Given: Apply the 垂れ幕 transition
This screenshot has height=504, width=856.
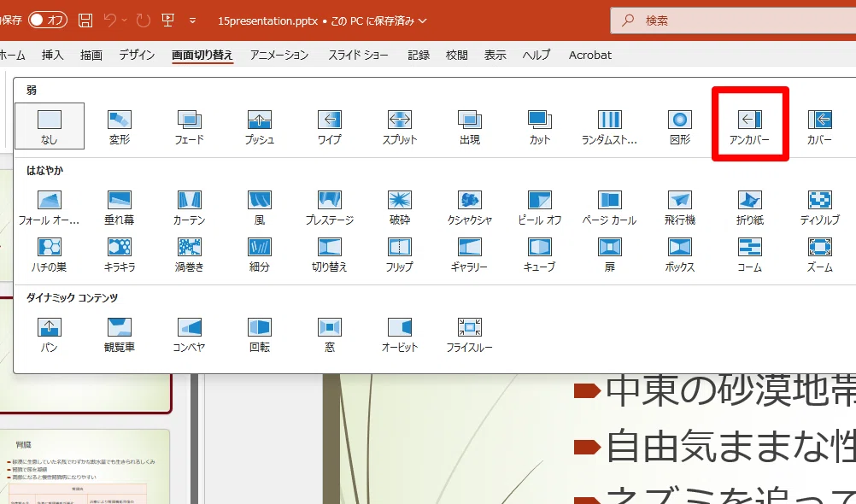Looking at the screenshot, I should pyautogui.click(x=120, y=208).
